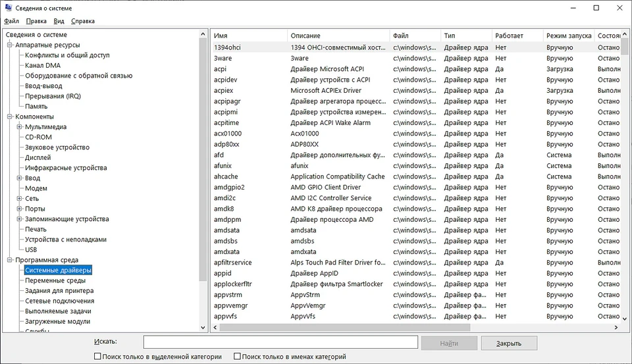Viewport: 632px width, 364px height.
Task: Sort by the Режим запуска column header
Action: pos(567,36)
